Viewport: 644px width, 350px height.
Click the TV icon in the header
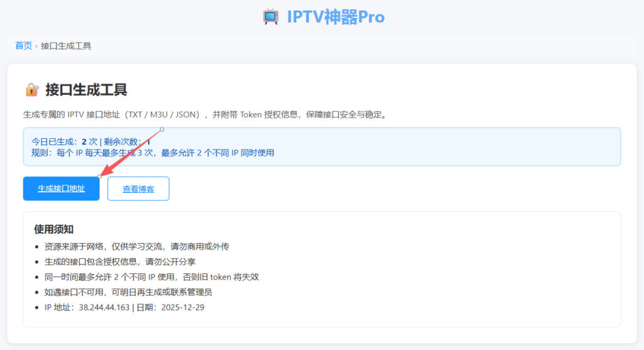point(271,17)
